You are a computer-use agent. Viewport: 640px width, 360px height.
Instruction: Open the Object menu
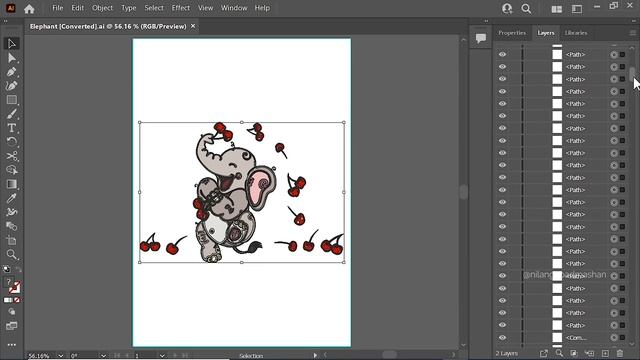tap(102, 8)
